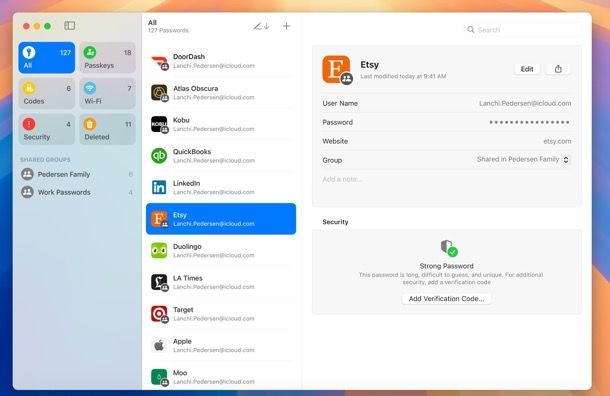Click the Duolingo owl icon

159,251
